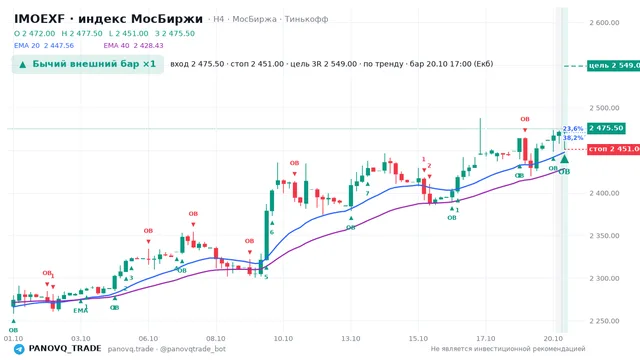Click the 'EMA 20 2 447.56' legend entry

pos(44,46)
